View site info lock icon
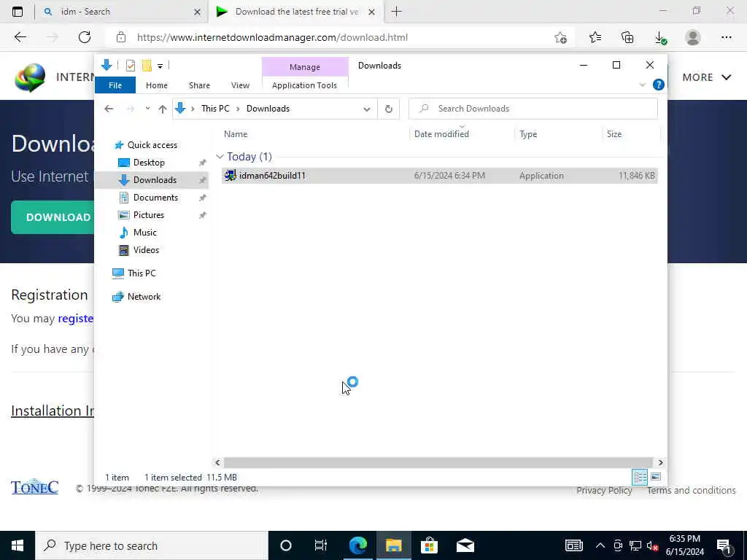Screen dimensions: 747x560 pyautogui.click(x=121, y=37)
